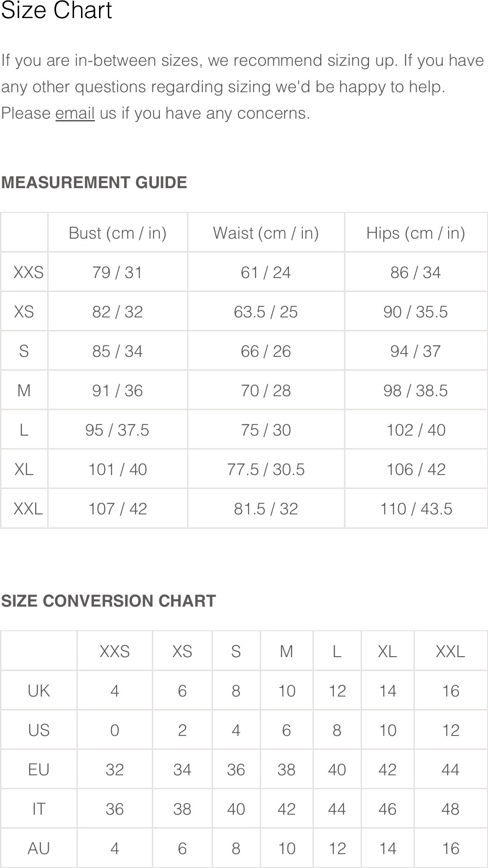This screenshot has width=488, height=868.
Task: Click the AU row label
Action: click(x=39, y=848)
